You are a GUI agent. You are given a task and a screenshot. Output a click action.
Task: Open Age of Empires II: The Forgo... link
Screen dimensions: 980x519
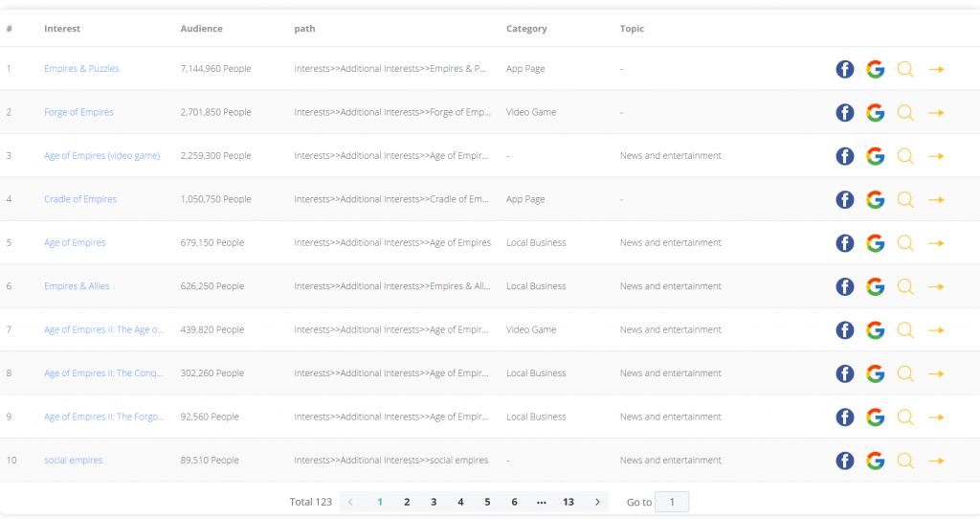coord(103,417)
